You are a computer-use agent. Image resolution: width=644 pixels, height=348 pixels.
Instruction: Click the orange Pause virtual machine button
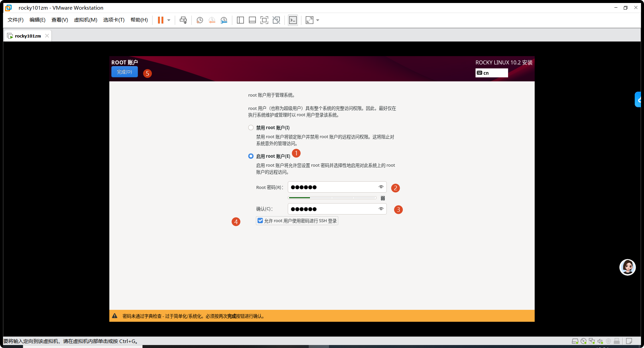[x=161, y=20]
